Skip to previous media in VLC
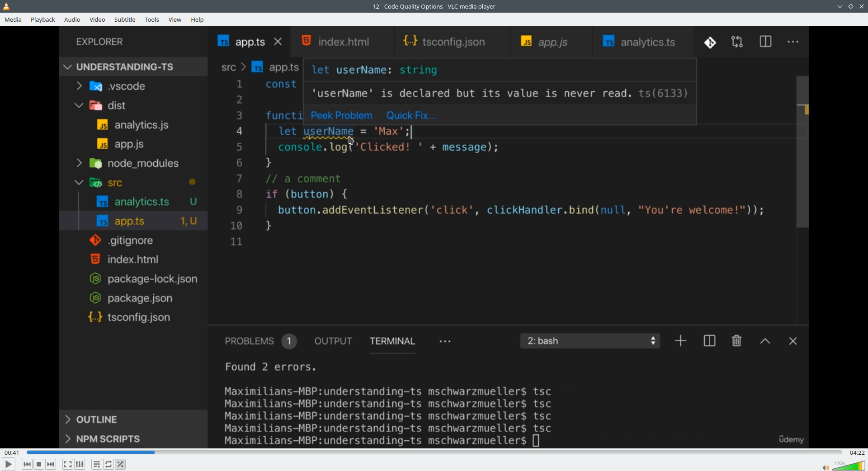Viewport: 868px width, 471px height. point(27,464)
